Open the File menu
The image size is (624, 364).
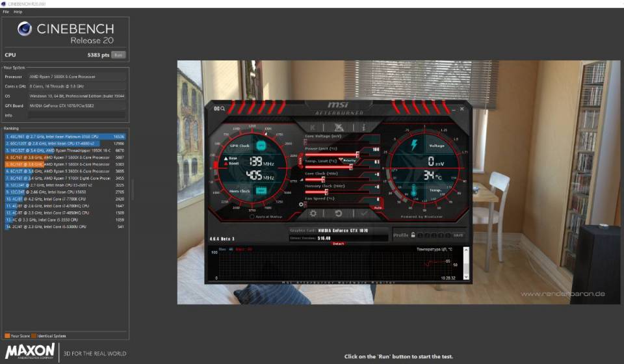[6, 12]
